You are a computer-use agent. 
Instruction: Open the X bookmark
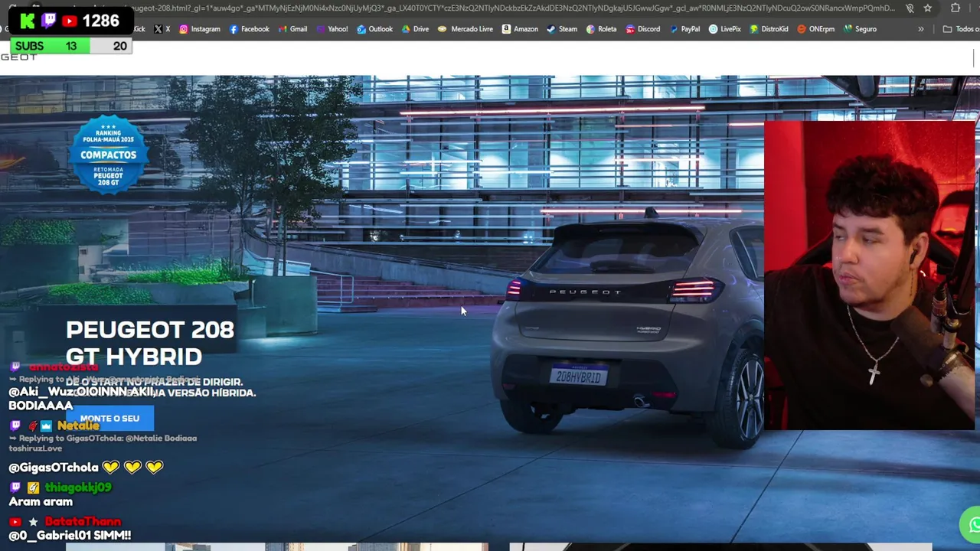[162, 29]
